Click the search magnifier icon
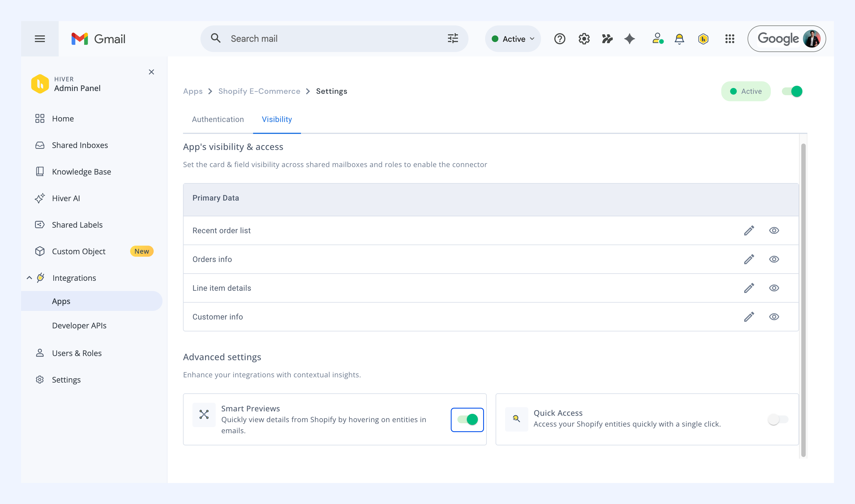Screen dimensions: 855x504 tap(215, 38)
